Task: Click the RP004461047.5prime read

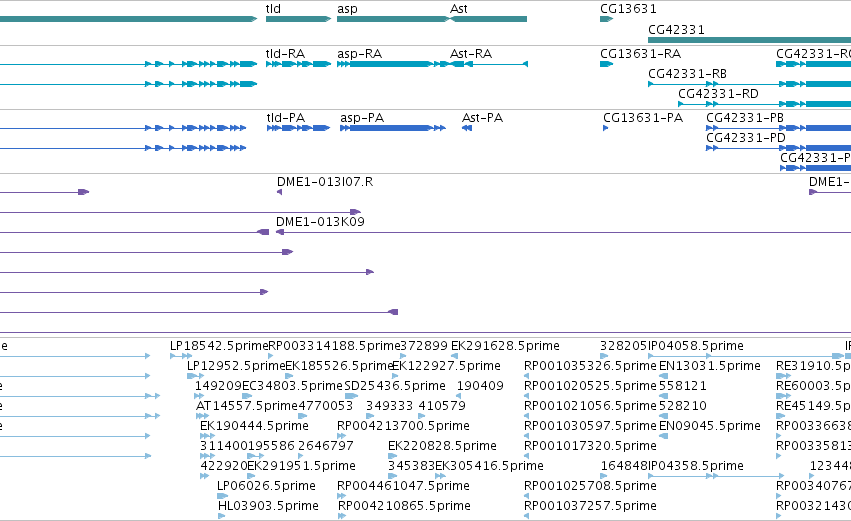Action: click(x=341, y=496)
